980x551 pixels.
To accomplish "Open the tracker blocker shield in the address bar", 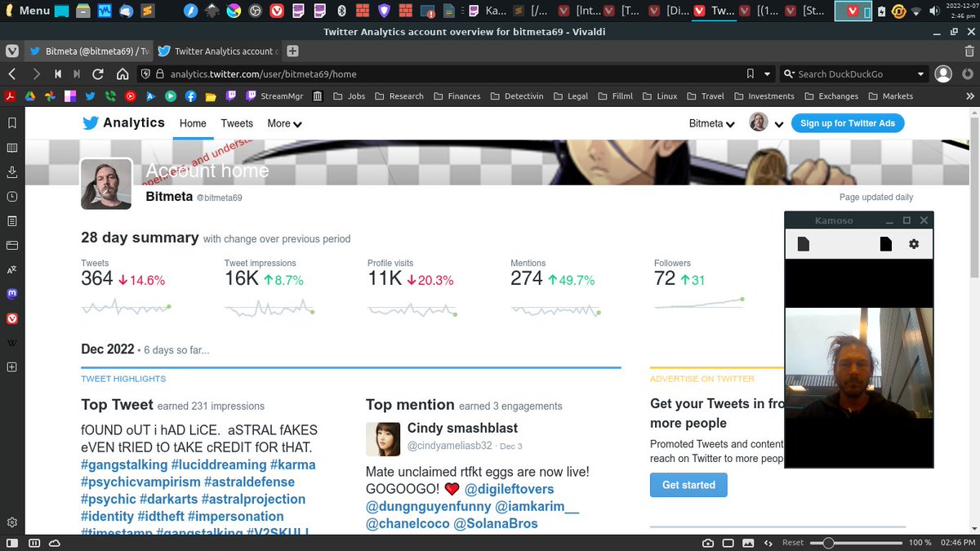I will click(x=146, y=73).
